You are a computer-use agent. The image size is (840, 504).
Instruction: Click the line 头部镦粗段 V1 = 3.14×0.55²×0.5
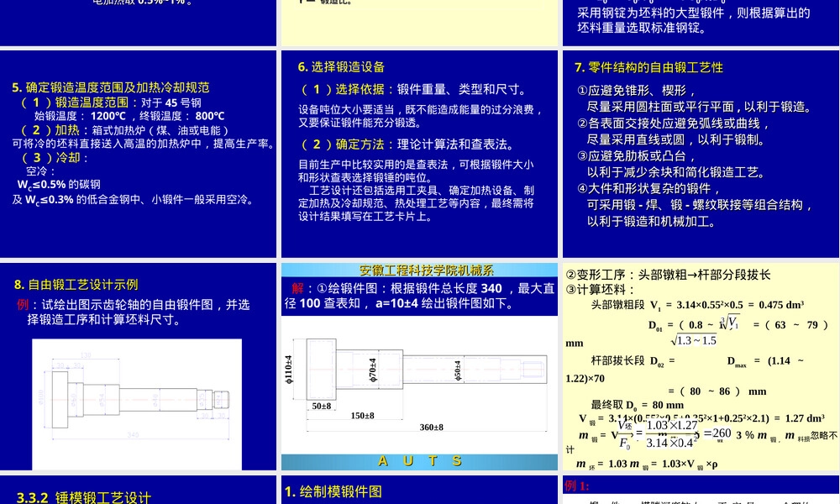697,305
